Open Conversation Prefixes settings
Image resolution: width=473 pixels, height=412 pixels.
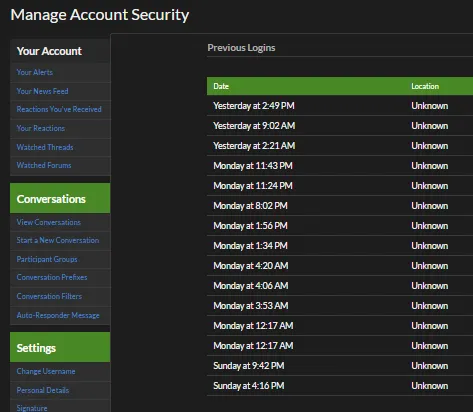(52, 277)
